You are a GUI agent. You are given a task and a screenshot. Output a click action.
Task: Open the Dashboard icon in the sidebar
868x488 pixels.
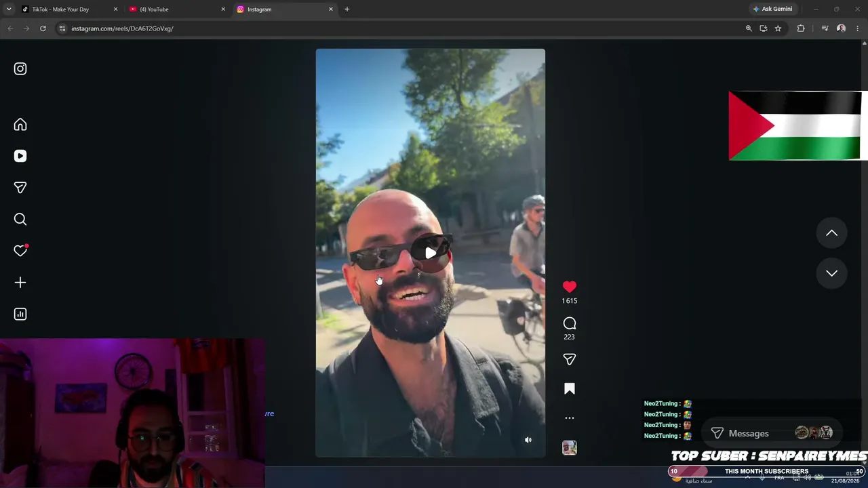[20, 314]
